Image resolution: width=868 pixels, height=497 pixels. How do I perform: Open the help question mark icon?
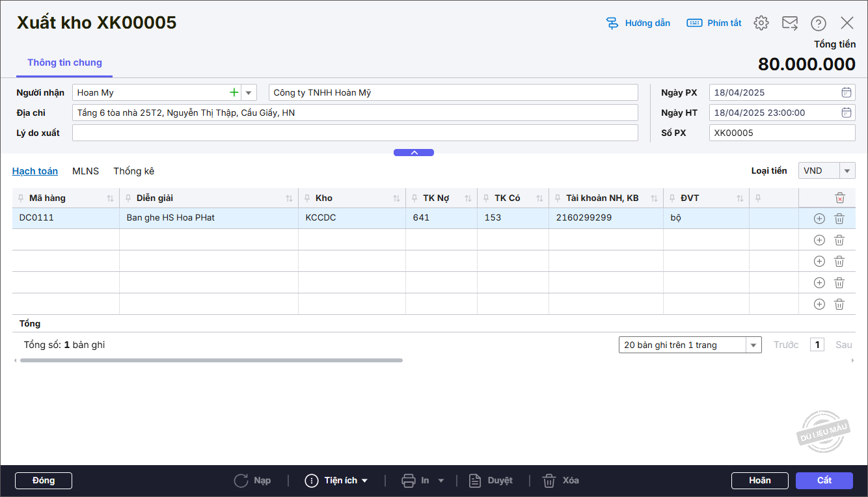pos(818,23)
